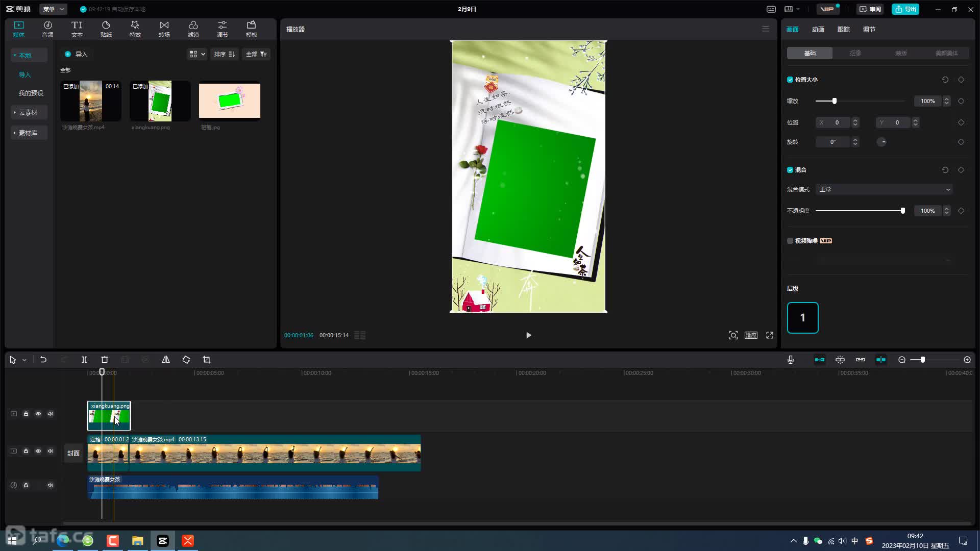Open the 模板 templates tab icon
The image size is (980, 551).
tap(251, 29)
